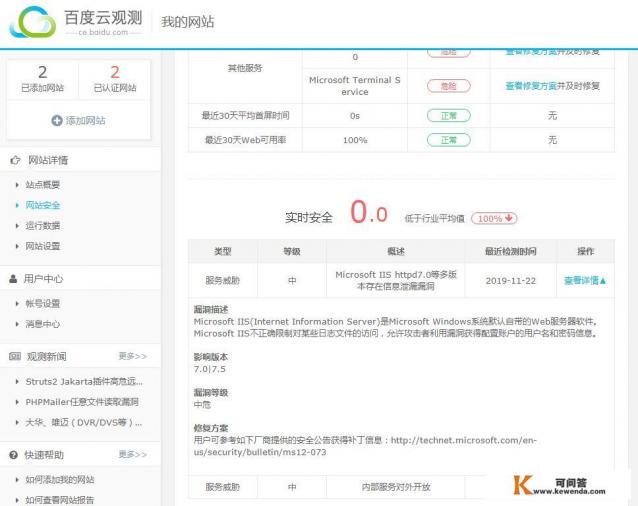The height and width of the screenshot is (506, 638).
Task: Click the Baidu cloud logo icon
Action: pos(33,23)
